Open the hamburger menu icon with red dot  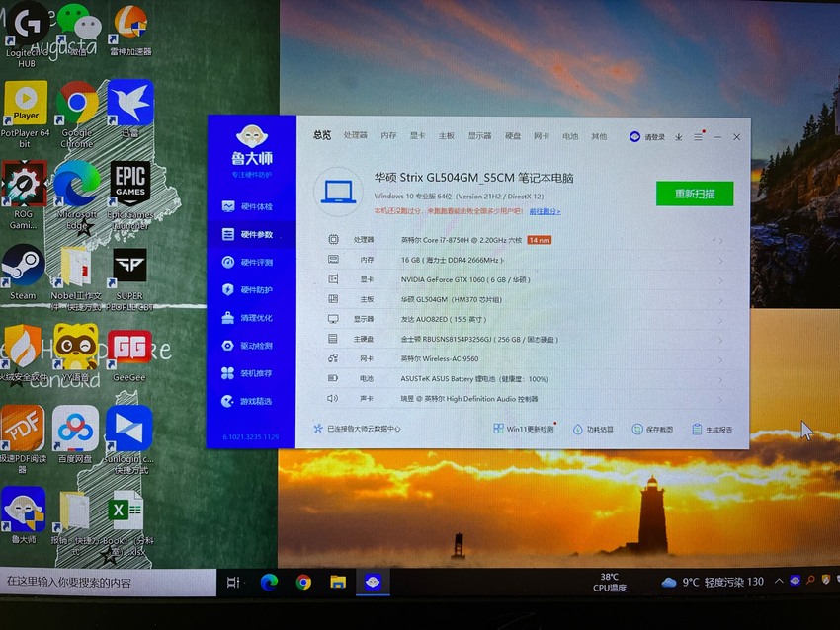pos(699,136)
